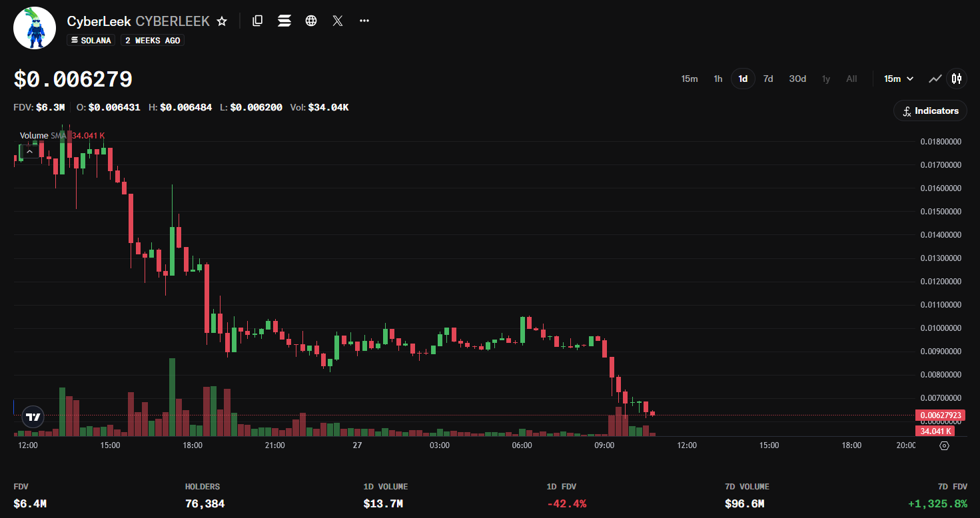Click the current price label 0.00627923
Image resolution: width=980 pixels, height=518 pixels.
941,415
